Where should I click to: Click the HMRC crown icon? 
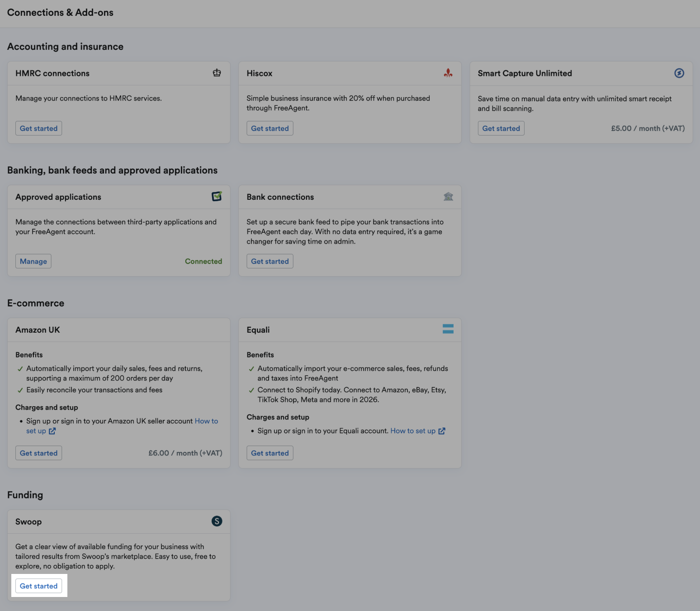[217, 73]
